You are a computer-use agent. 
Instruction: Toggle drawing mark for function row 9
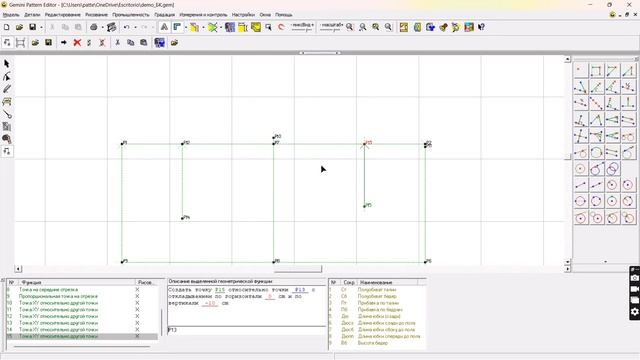pyautogui.click(x=137, y=296)
